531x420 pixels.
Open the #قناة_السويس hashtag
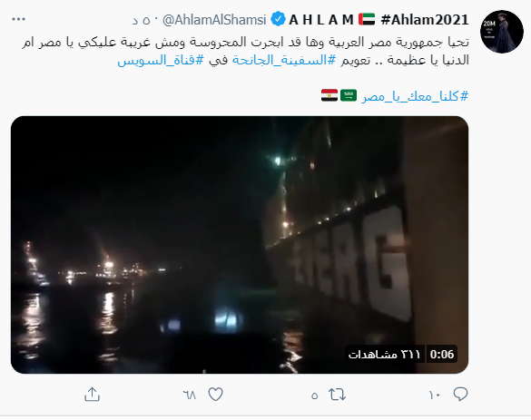(161, 60)
